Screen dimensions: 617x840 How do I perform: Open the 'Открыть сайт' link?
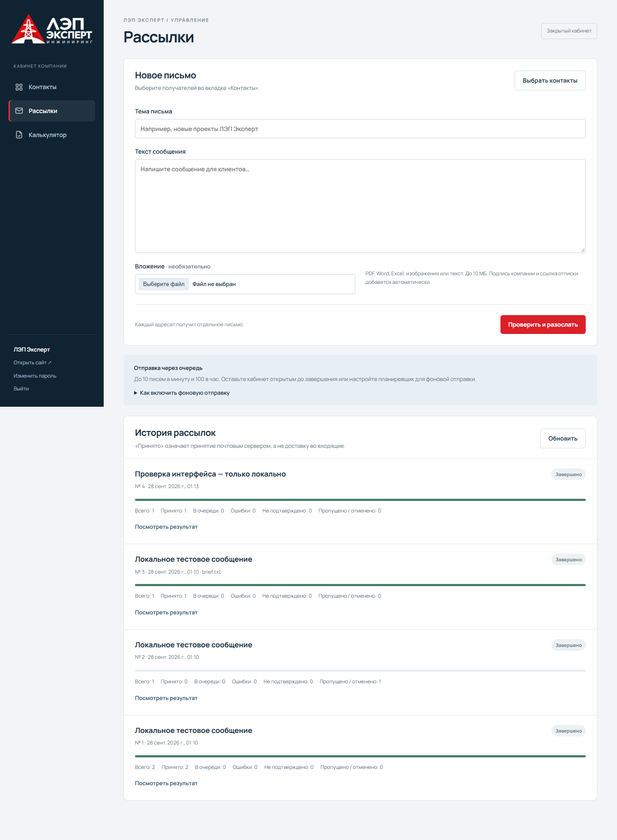(32, 363)
